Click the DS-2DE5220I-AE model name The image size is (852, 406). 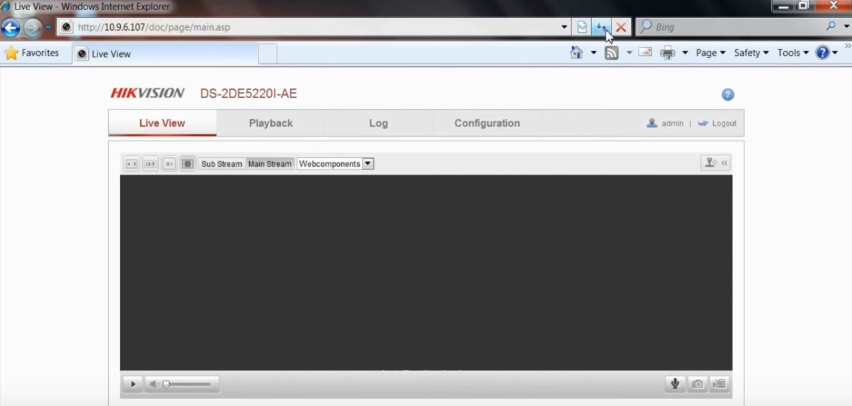248,94
